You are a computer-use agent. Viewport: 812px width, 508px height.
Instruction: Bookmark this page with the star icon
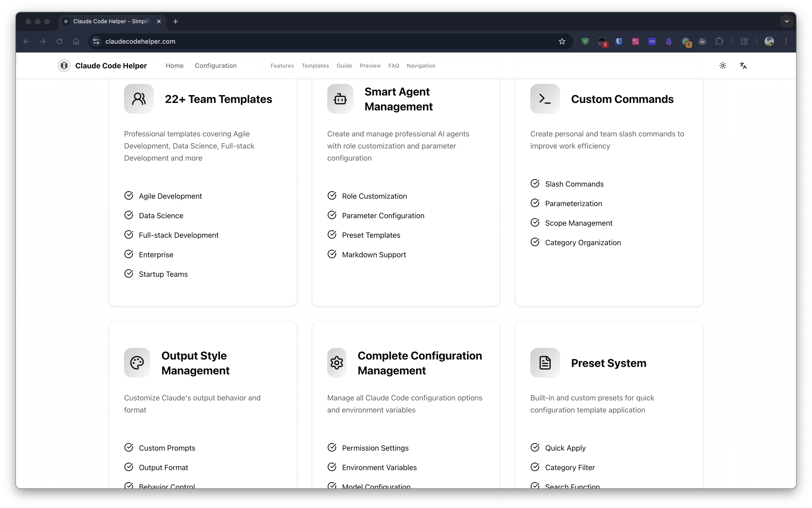point(562,41)
